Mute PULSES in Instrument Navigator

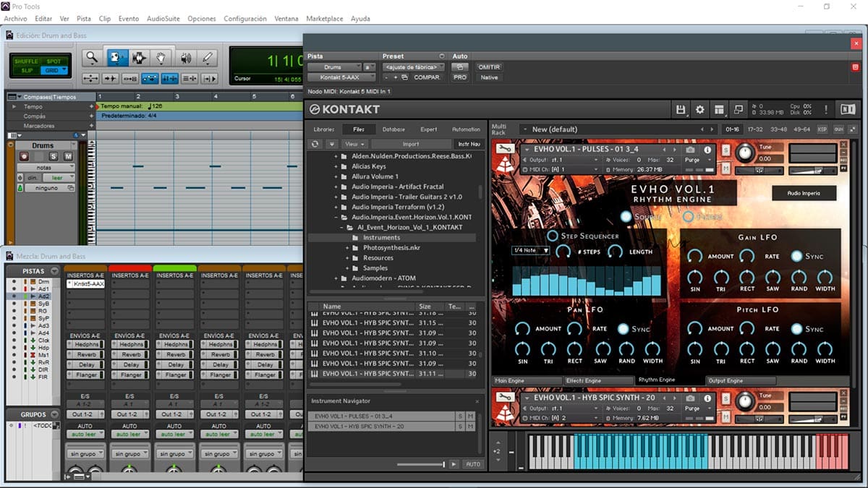(470, 416)
